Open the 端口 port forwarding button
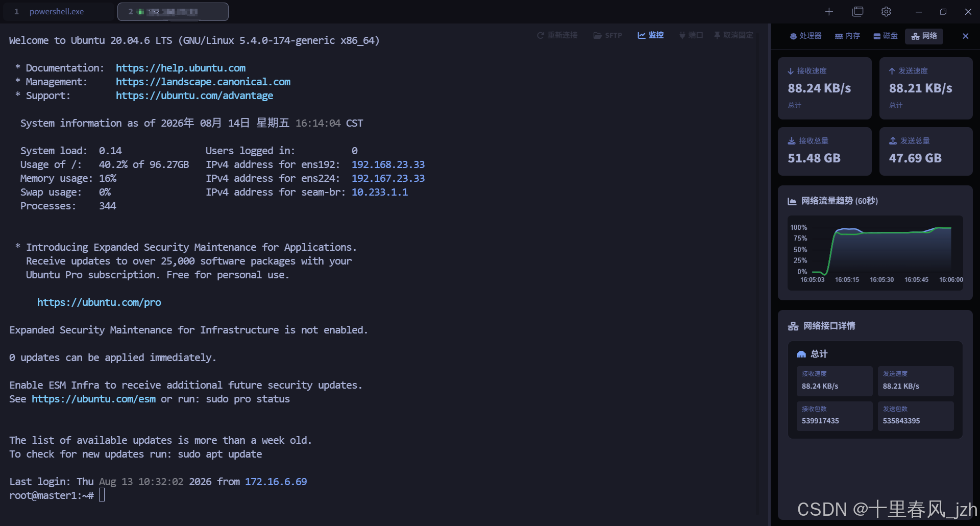Viewport: 980px width, 526px height. (691, 35)
